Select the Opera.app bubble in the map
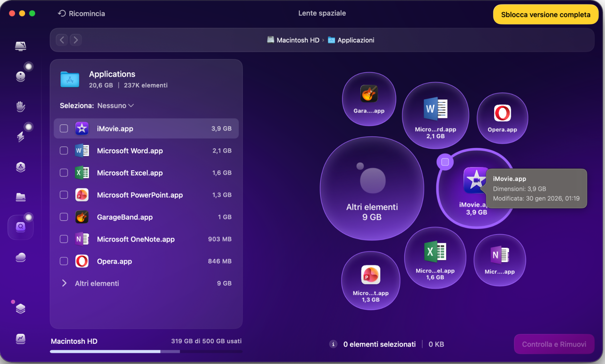The image size is (605, 364). [502, 118]
